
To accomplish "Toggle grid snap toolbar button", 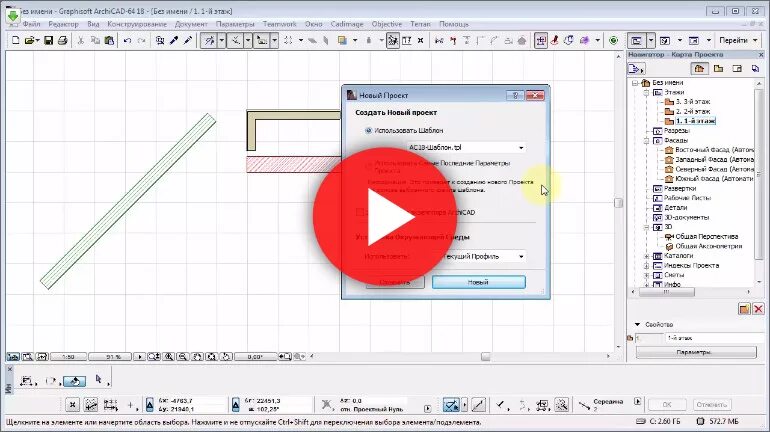I will 262,40.
